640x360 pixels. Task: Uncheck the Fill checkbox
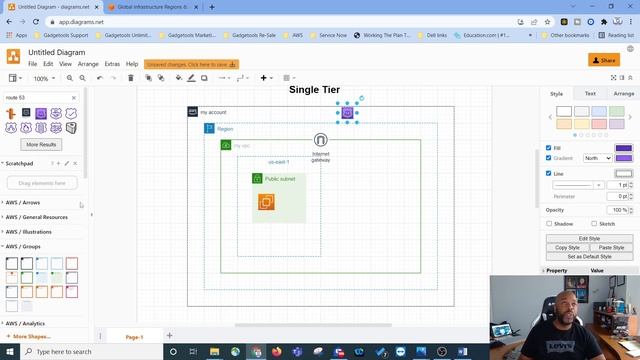549,148
